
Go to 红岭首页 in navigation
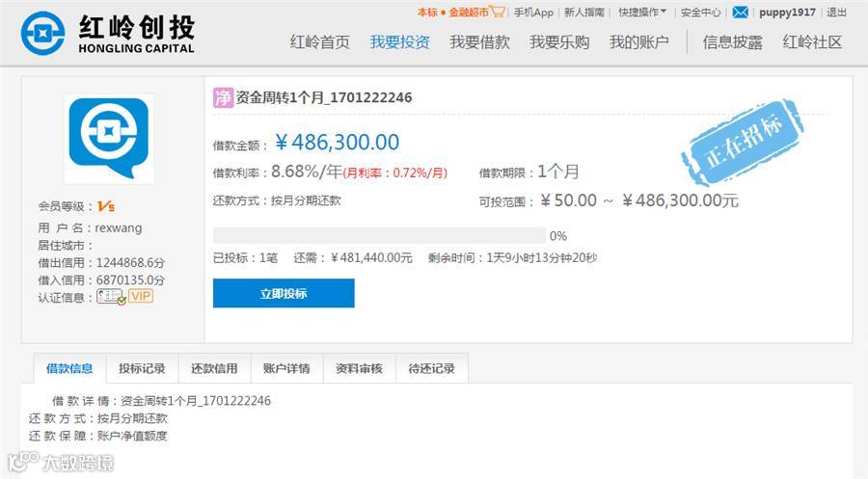coord(320,42)
